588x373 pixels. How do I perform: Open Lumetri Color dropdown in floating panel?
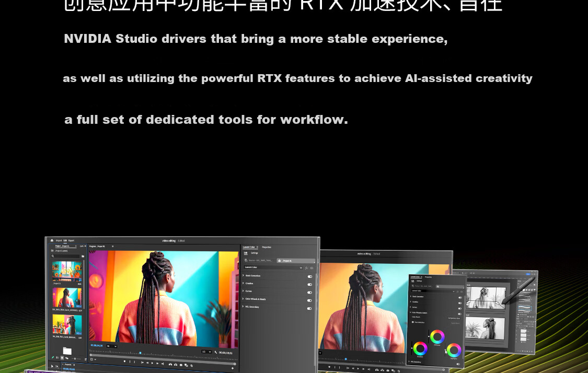click(433, 291)
